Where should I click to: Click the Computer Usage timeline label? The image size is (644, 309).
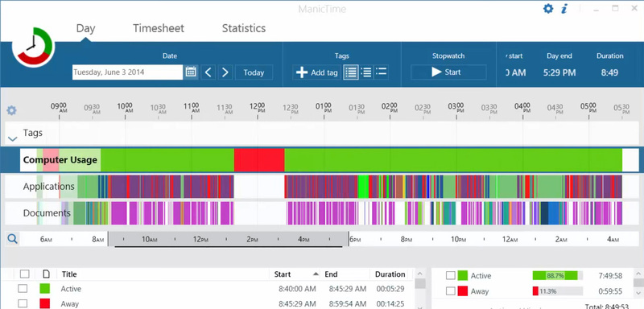pyautogui.click(x=60, y=160)
